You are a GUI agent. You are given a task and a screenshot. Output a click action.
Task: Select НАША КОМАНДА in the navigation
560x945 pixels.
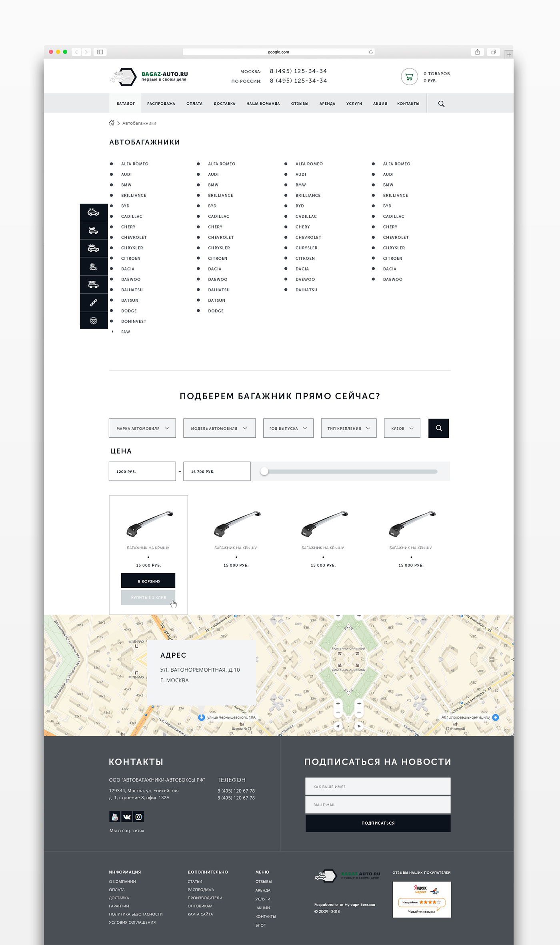(x=263, y=104)
